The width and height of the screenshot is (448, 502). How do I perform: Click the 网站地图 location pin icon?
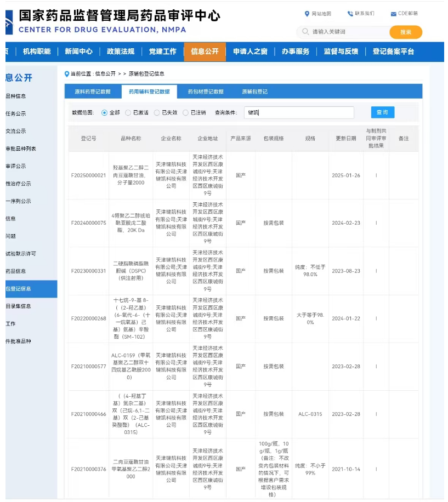coord(308,13)
